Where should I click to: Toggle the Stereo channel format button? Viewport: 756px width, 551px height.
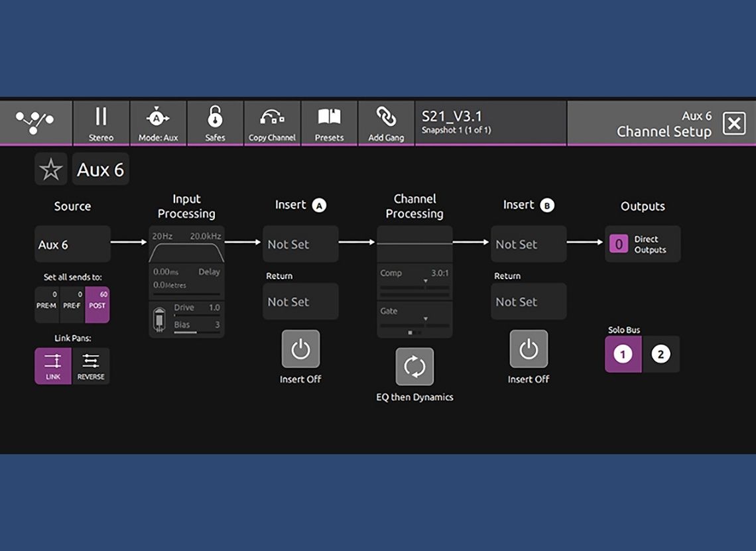tap(101, 123)
